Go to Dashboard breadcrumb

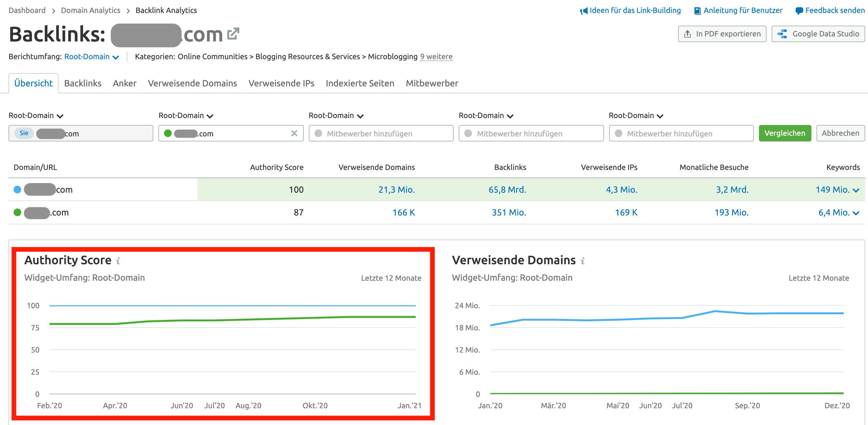[x=27, y=10]
